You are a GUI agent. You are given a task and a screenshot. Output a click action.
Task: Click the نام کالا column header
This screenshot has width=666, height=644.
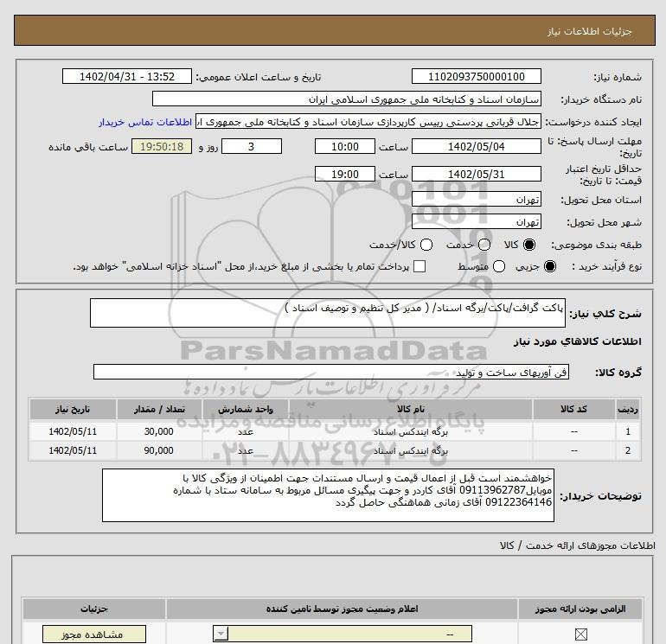[410, 409]
